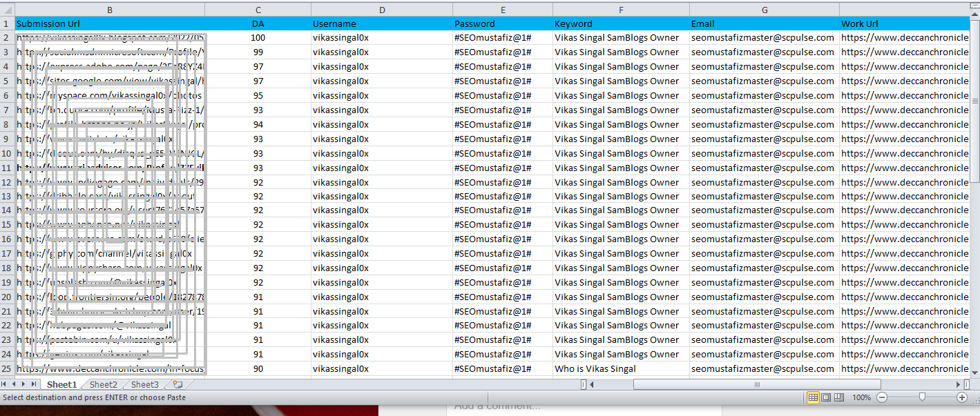Select the 'Email' header cell
The width and height of the screenshot is (980, 416).
tap(765, 23)
